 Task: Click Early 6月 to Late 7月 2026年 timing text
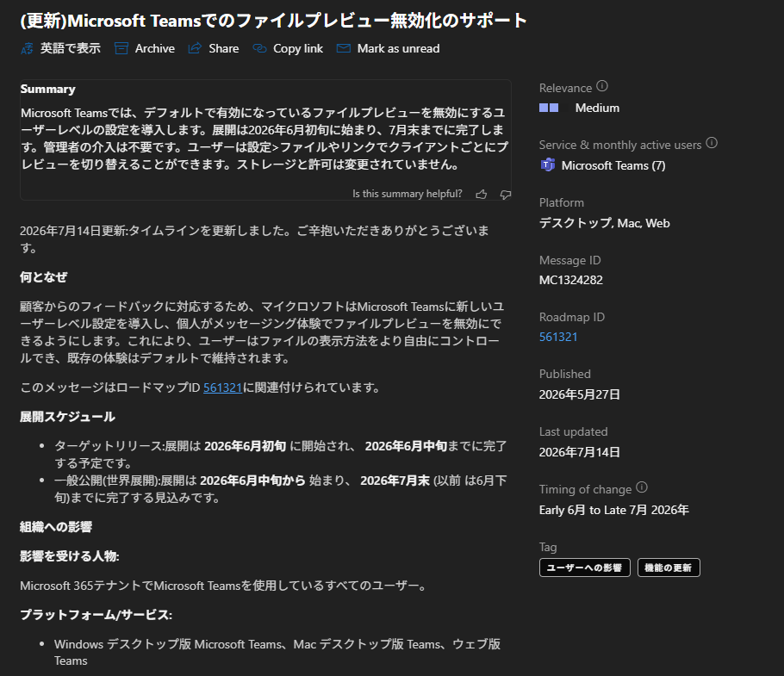click(x=614, y=510)
